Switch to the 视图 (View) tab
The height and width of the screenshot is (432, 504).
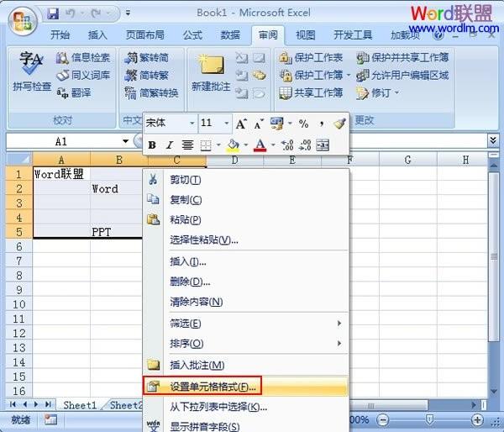[306, 34]
